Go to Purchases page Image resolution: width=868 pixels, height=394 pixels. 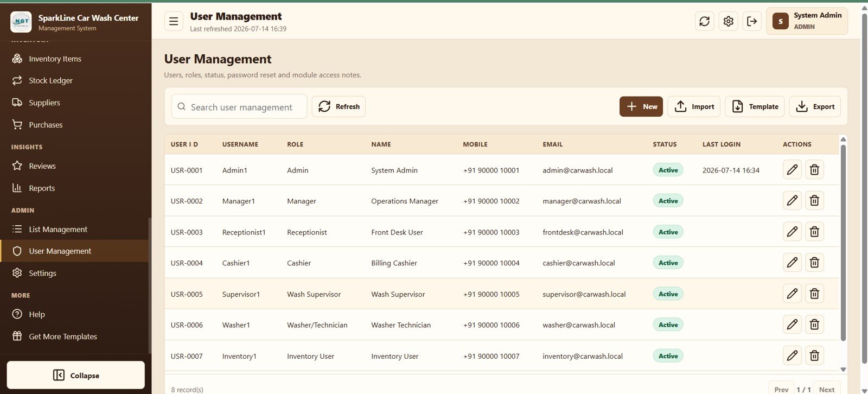coord(74,125)
